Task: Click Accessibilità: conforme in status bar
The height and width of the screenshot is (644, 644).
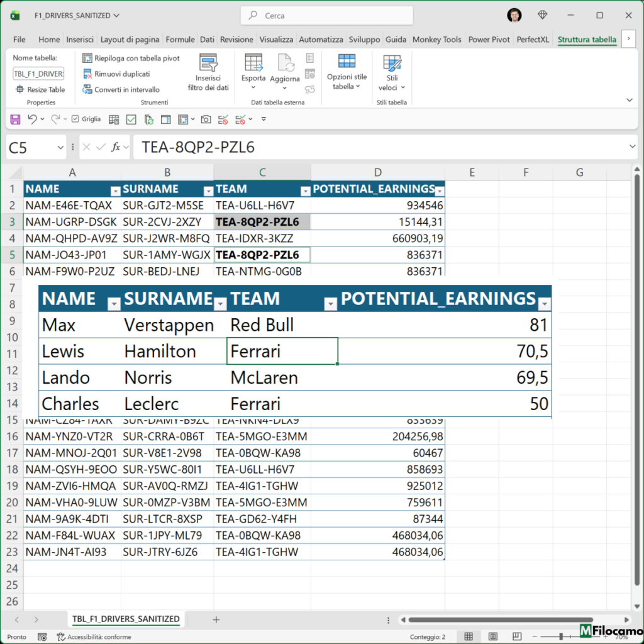Action: click(94, 637)
